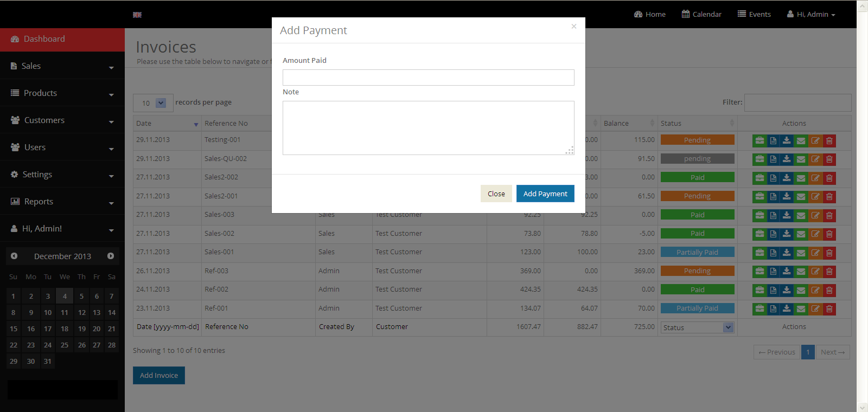Image resolution: width=868 pixels, height=412 pixels.
Task: Open the document view icon for Sales-002
Action: click(x=773, y=234)
